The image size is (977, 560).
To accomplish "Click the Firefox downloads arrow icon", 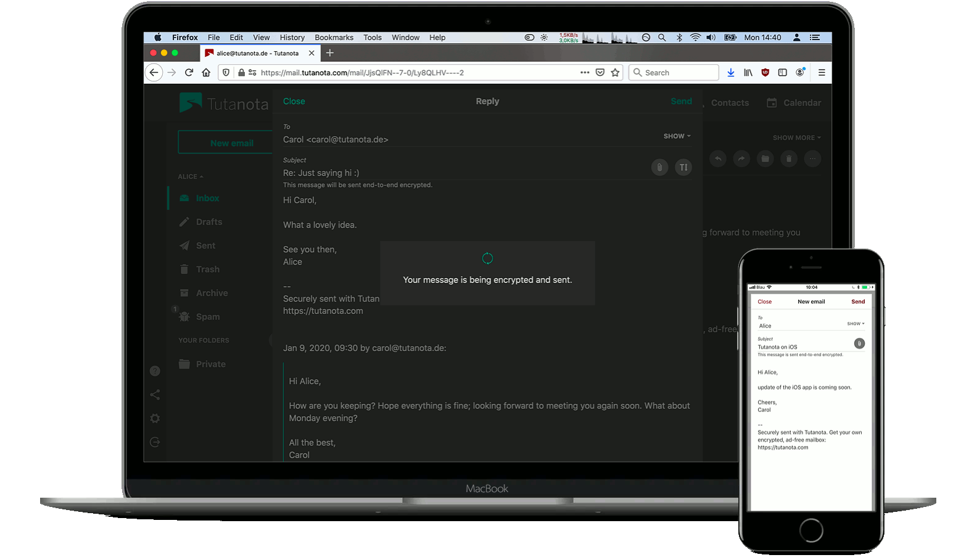I will (x=731, y=73).
